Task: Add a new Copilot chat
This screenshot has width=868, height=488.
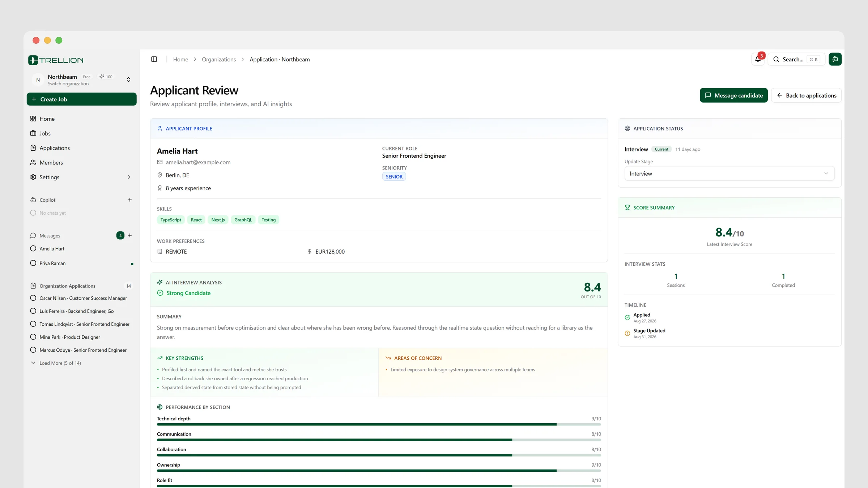Action: click(130, 200)
